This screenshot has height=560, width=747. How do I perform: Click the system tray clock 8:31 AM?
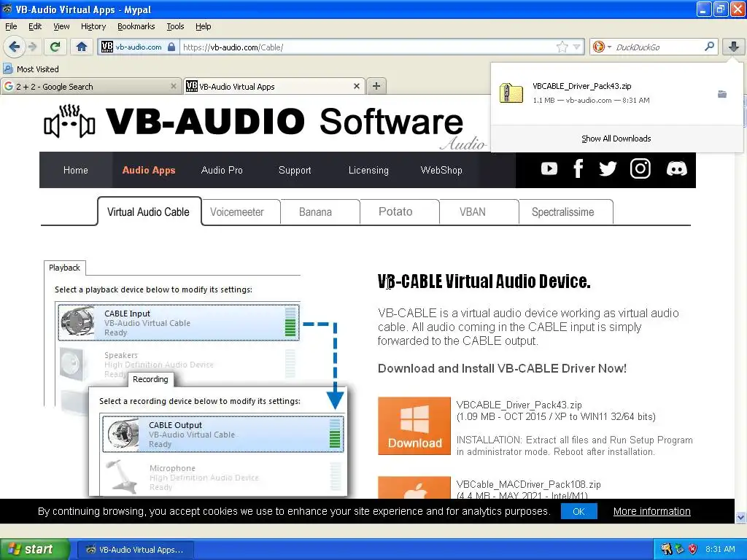[720, 549]
